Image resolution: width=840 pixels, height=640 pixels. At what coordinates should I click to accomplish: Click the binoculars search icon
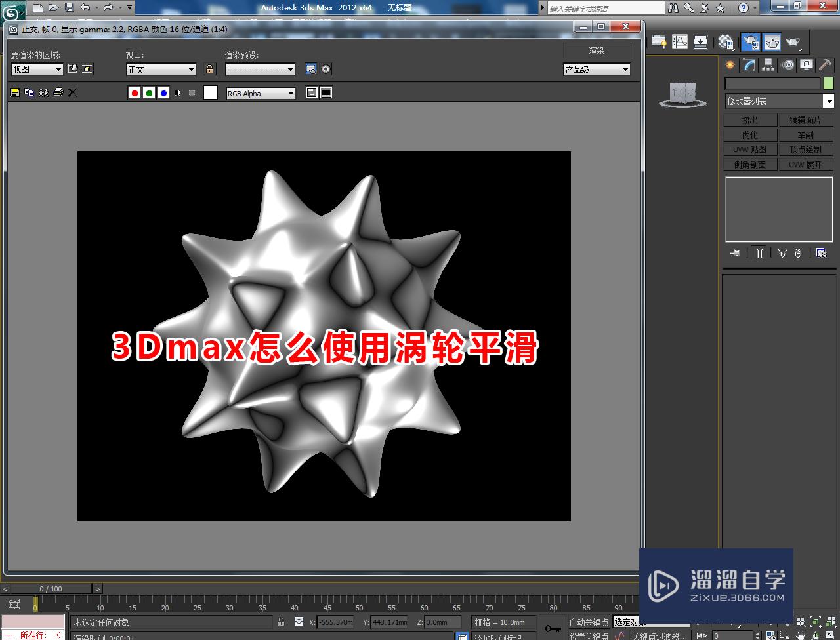coord(674,8)
